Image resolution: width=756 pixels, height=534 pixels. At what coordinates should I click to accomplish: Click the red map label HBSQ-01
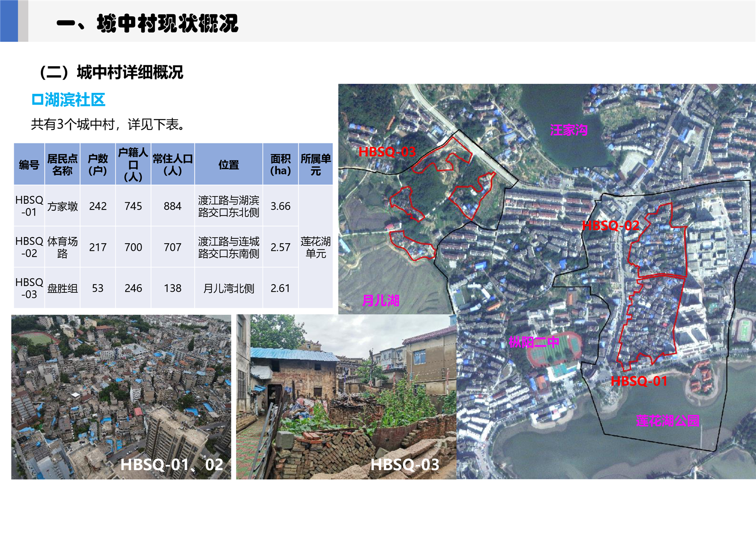[639, 381]
